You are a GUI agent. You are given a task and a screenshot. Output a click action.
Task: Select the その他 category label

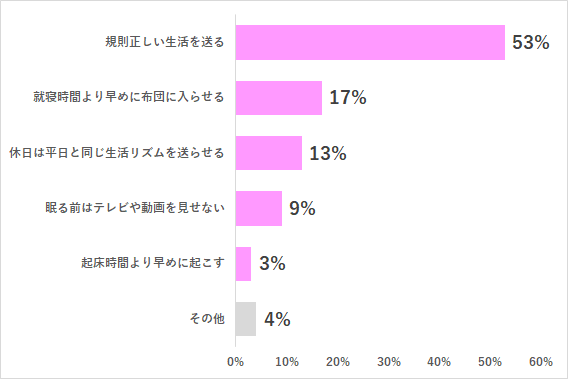pyautogui.click(x=207, y=318)
